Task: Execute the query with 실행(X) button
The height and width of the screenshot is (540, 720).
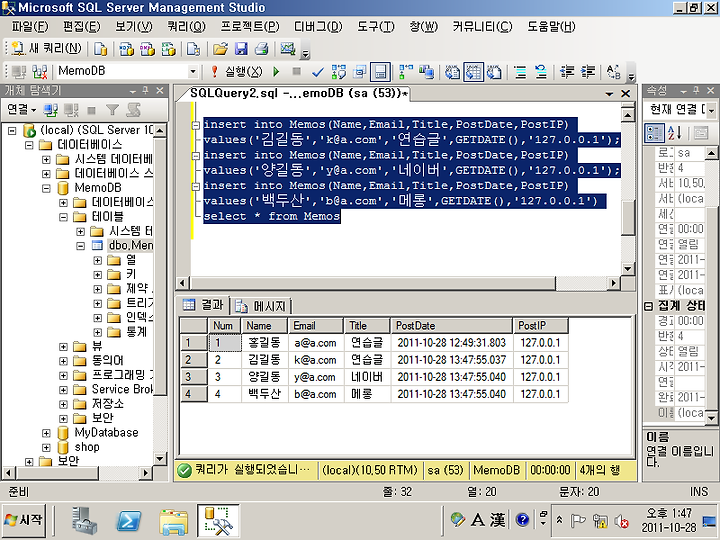Action: [x=236, y=72]
